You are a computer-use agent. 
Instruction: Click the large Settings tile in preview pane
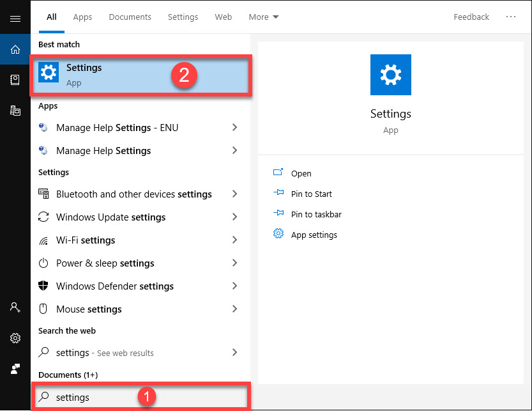390,75
